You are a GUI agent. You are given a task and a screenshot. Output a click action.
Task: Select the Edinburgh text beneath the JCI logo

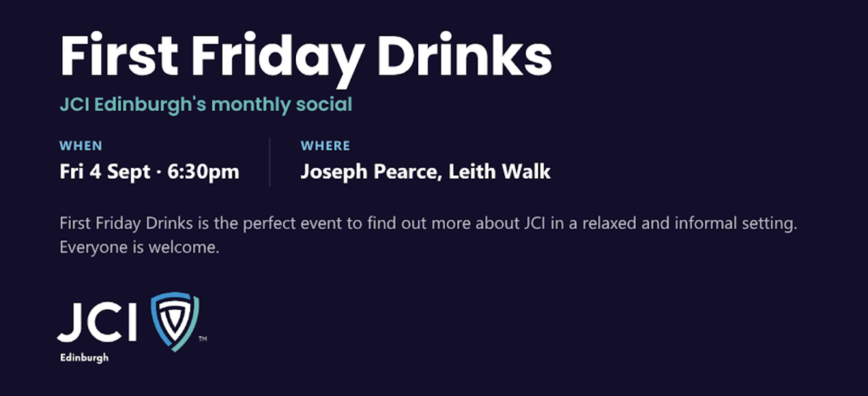[85, 358]
